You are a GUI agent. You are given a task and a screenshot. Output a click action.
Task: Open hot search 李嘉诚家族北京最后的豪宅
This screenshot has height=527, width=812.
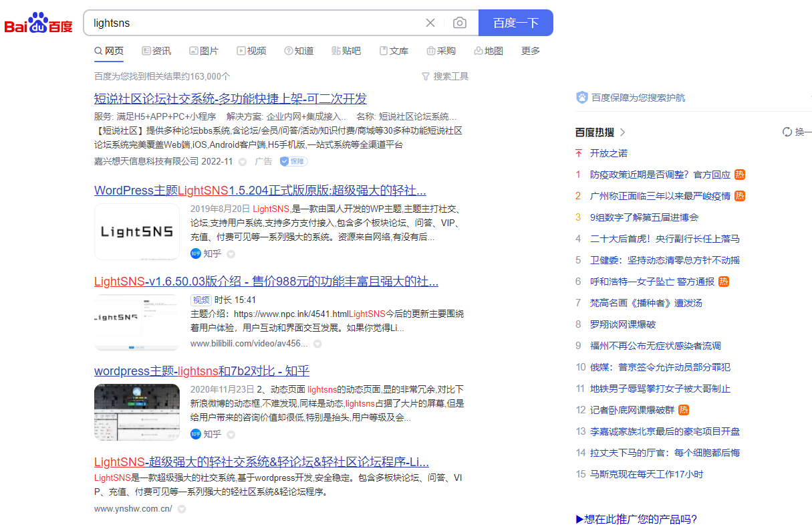(x=665, y=431)
